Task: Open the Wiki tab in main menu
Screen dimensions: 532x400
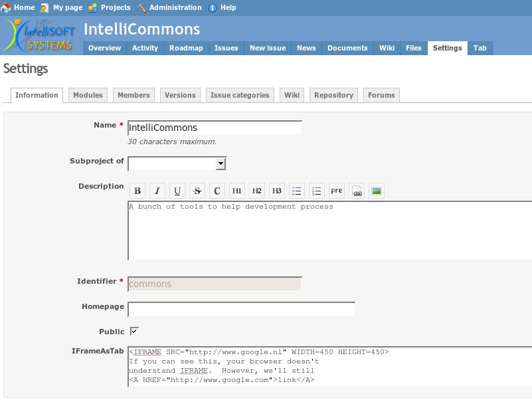Action: 387,49
